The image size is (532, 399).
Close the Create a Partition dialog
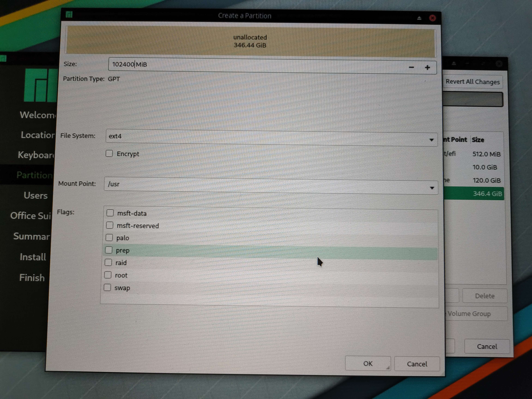(x=432, y=18)
